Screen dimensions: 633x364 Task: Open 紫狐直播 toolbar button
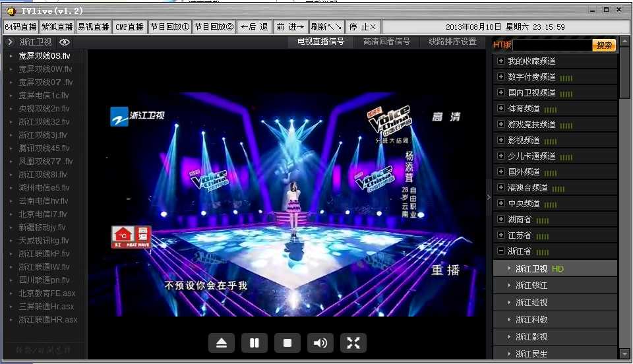pos(57,27)
